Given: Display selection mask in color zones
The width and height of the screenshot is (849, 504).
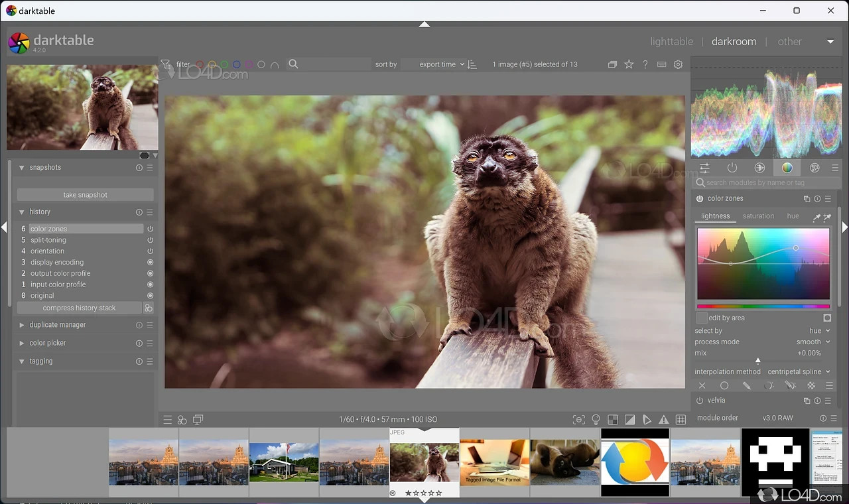Looking at the screenshot, I should [x=827, y=318].
